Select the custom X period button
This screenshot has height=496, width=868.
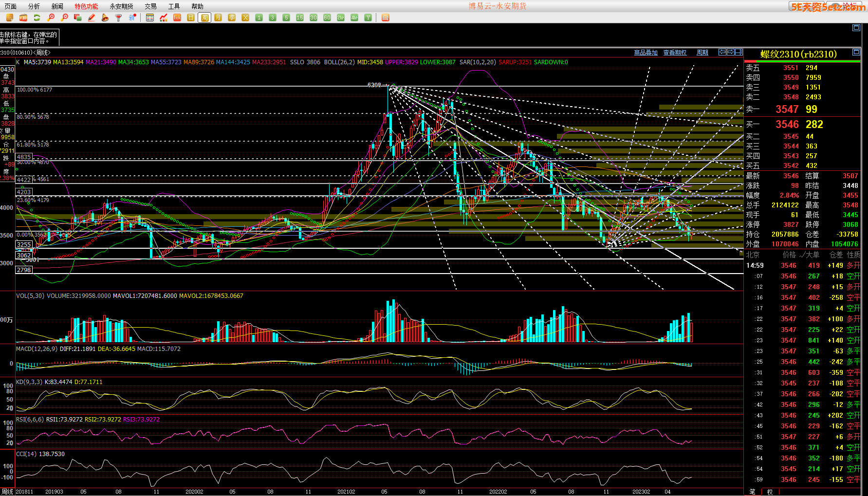245,18
